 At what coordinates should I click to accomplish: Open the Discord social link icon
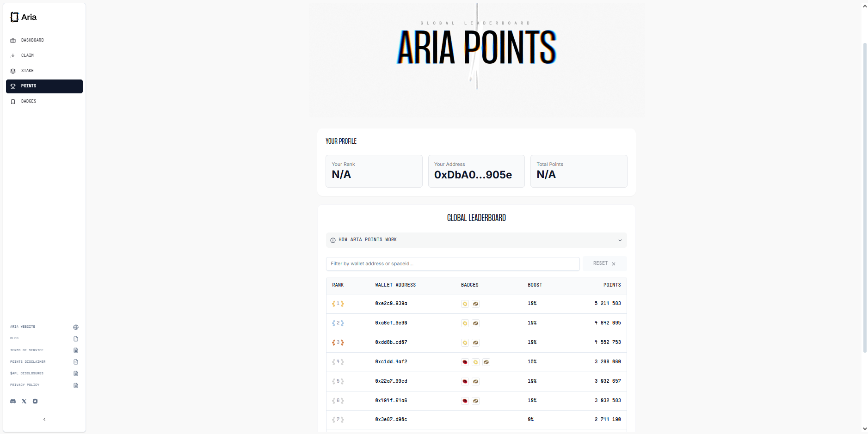pyautogui.click(x=13, y=401)
